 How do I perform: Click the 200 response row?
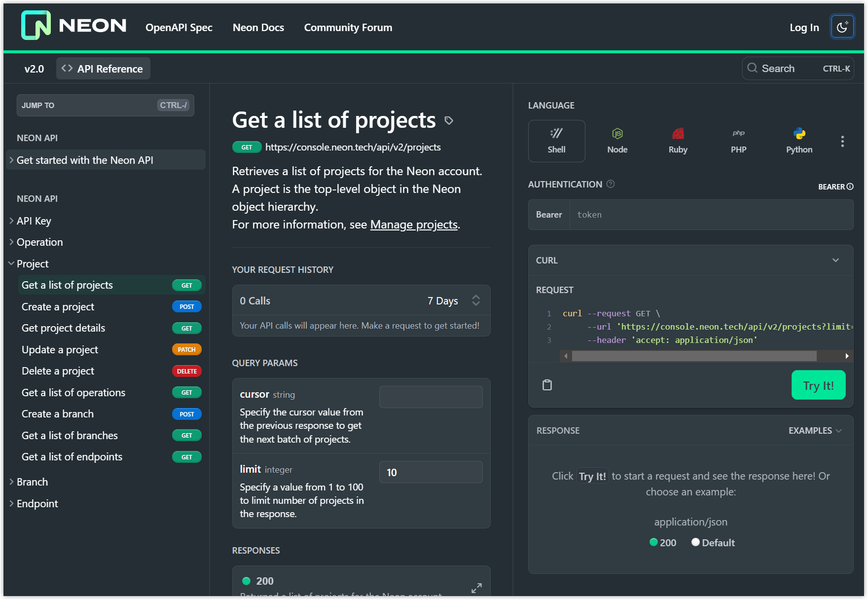361,581
